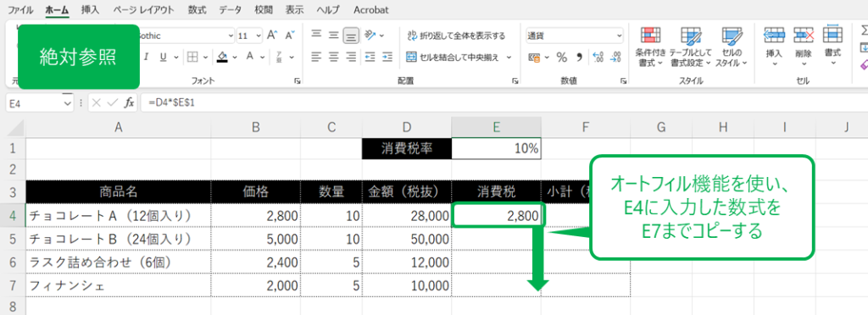Select row header 6
Viewport: 868px width, 315px height.
click(x=12, y=262)
